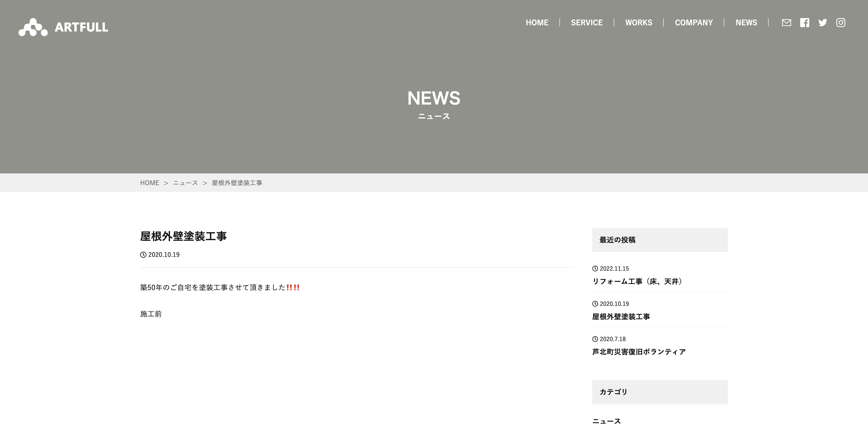The height and width of the screenshot is (425, 868).
Task: Click the 施工前 text in article
Action: [x=151, y=314]
